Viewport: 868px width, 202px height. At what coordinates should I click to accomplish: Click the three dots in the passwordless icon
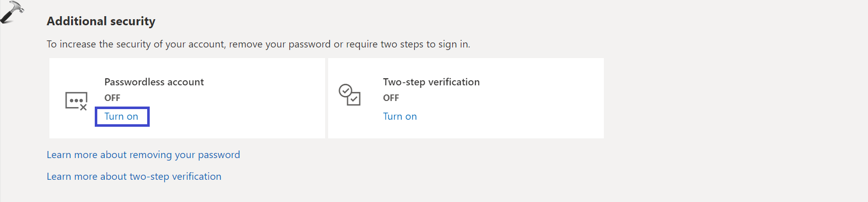point(76,100)
